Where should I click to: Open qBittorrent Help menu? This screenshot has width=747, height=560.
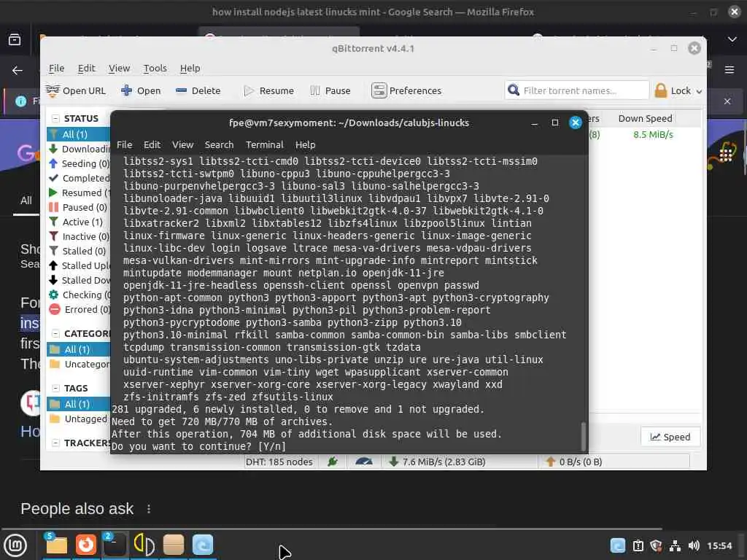click(x=190, y=68)
